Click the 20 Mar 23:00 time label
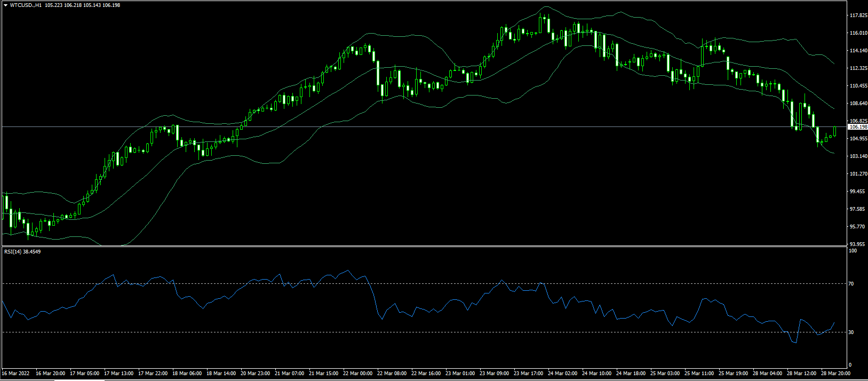 (x=255, y=374)
